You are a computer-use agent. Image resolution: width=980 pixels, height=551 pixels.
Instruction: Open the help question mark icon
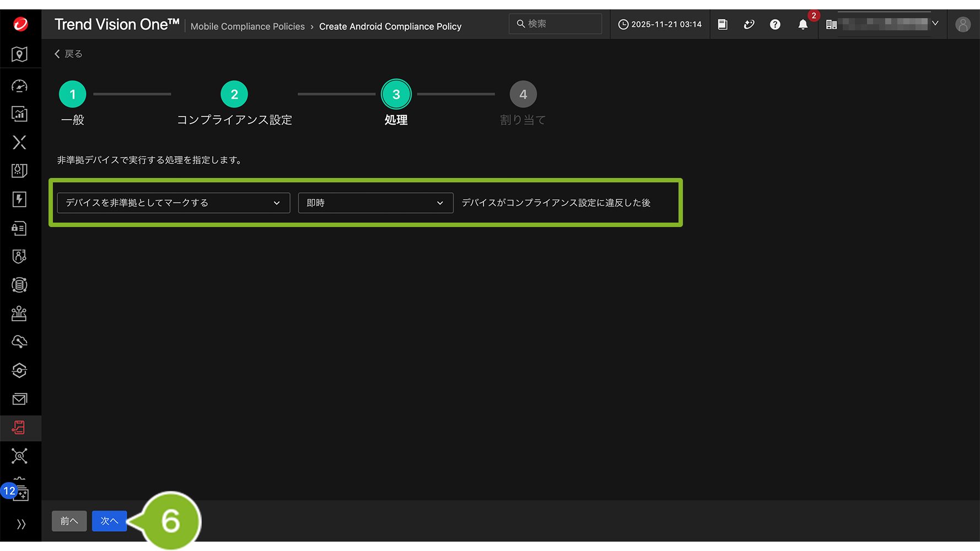pyautogui.click(x=775, y=25)
